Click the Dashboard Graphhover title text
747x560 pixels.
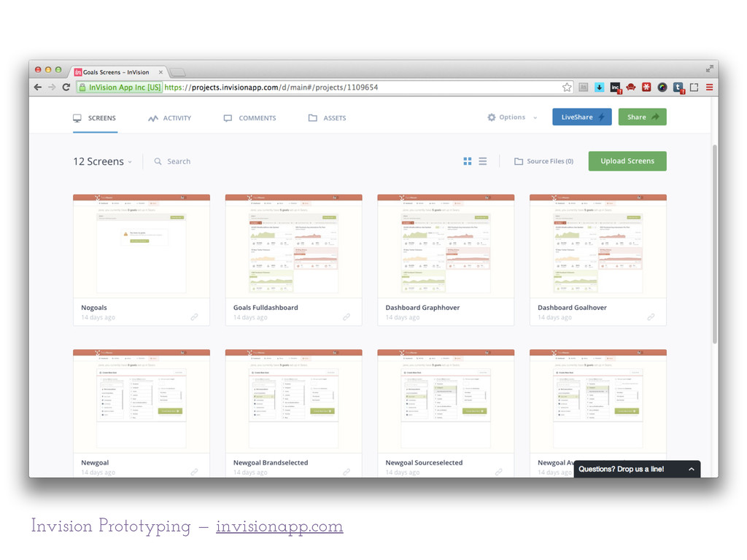(x=422, y=308)
